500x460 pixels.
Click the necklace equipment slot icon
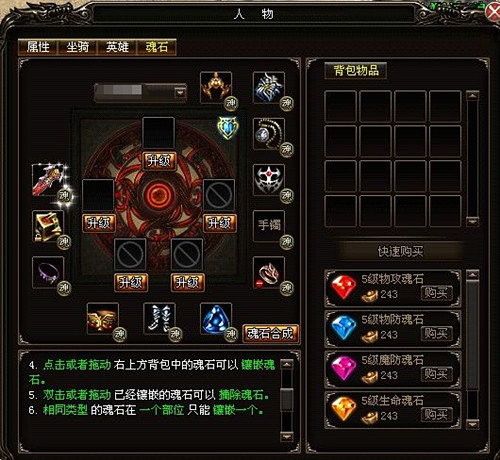coord(269,134)
